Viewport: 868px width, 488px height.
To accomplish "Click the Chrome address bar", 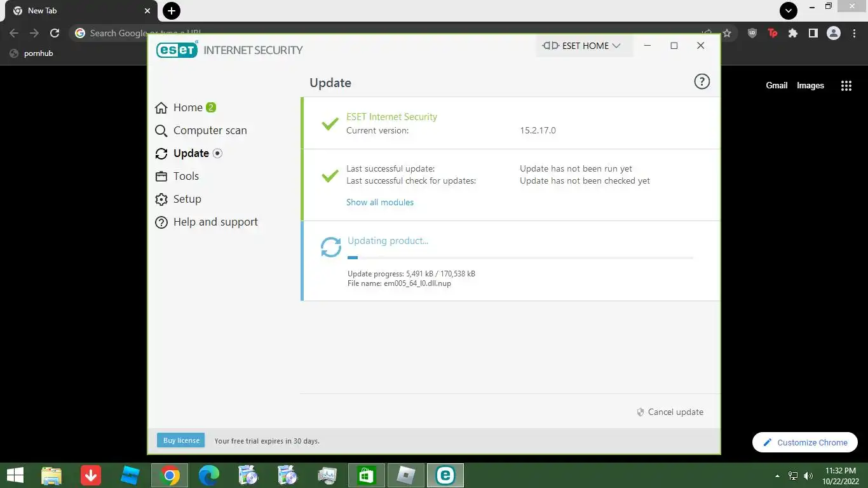I will (x=403, y=33).
